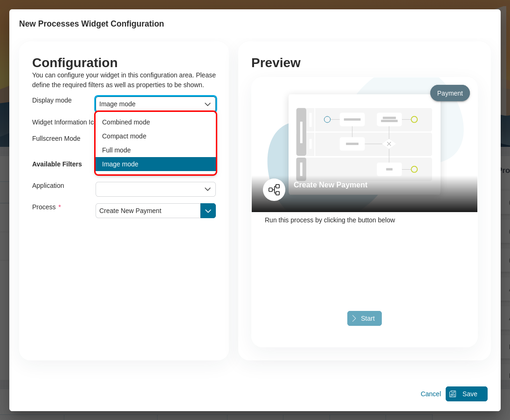
Task: Click the save icon inside the Save button
Action: (x=453, y=394)
